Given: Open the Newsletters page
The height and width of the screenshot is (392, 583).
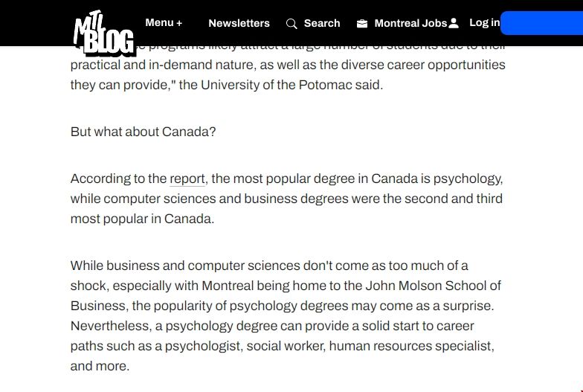Looking at the screenshot, I should 239,23.
